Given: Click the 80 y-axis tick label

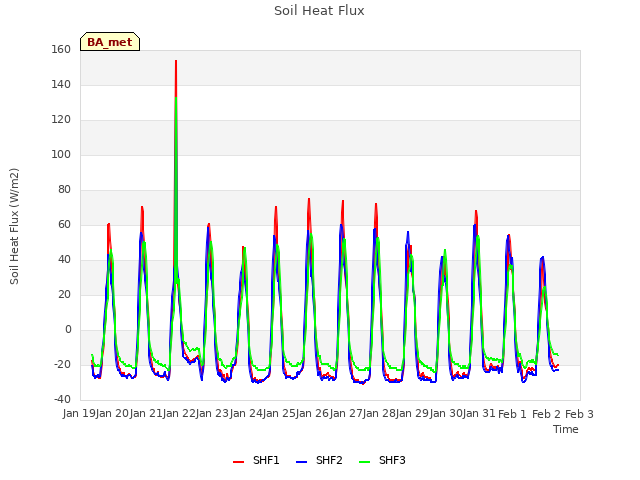Looking at the screenshot, I should [64, 189].
